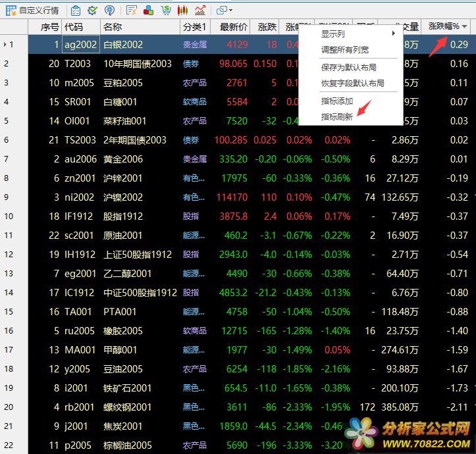
Task: Click volume 385.08万 in rb2001 row
Action: [400, 407]
